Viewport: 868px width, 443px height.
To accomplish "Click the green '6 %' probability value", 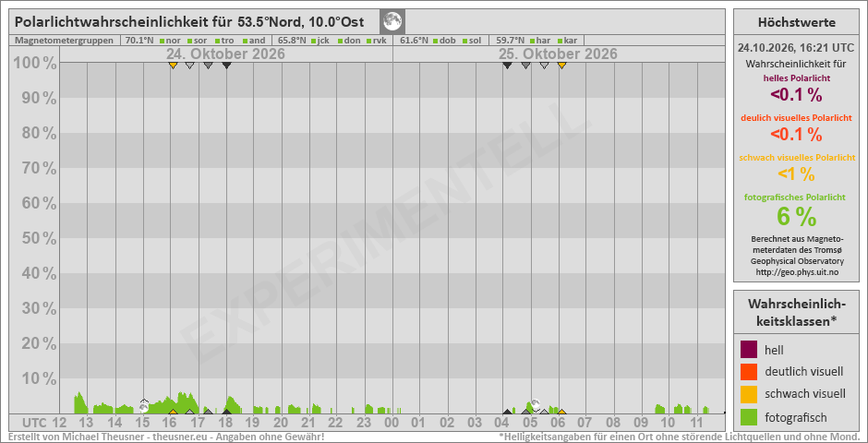I will [x=797, y=216].
